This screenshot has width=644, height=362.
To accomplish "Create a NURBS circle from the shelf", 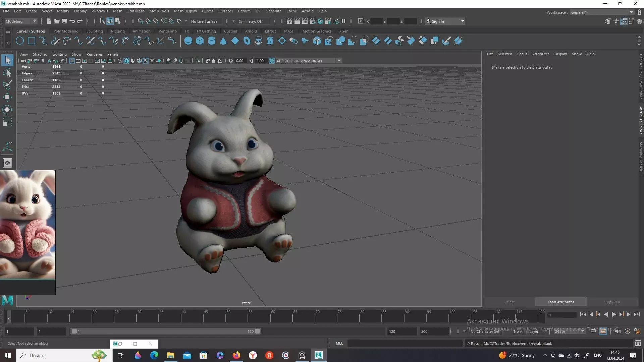I will [20, 41].
